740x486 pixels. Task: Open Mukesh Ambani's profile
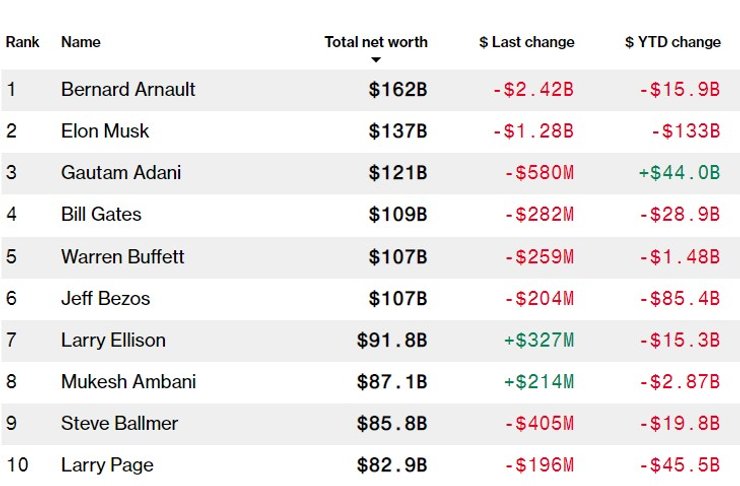pos(128,382)
